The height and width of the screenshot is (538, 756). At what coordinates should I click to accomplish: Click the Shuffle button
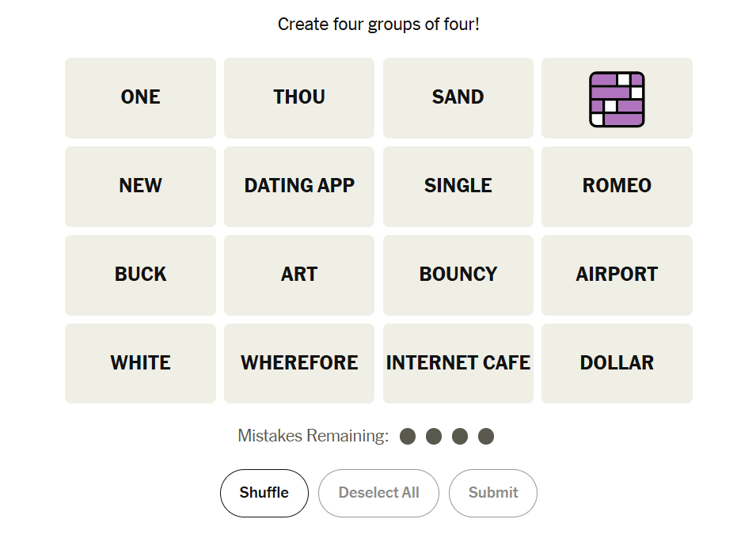[264, 493]
